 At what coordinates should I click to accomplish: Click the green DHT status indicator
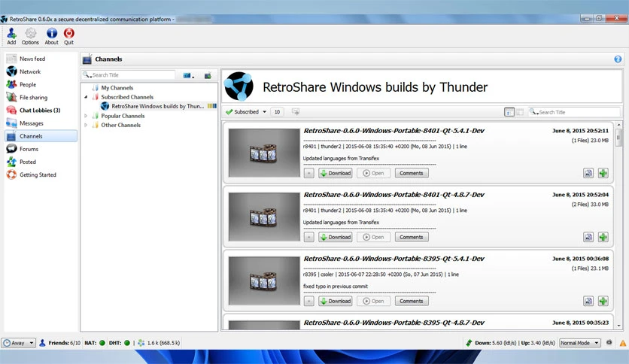pyautogui.click(x=127, y=343)
